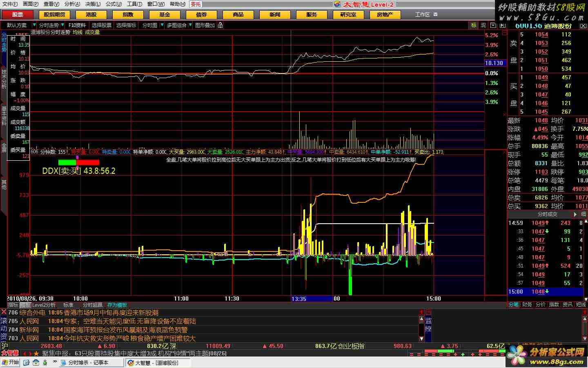588x368 pixels.
Task: Toggle the 成交量 volume indicator label
Action: (x=92, y=32)
